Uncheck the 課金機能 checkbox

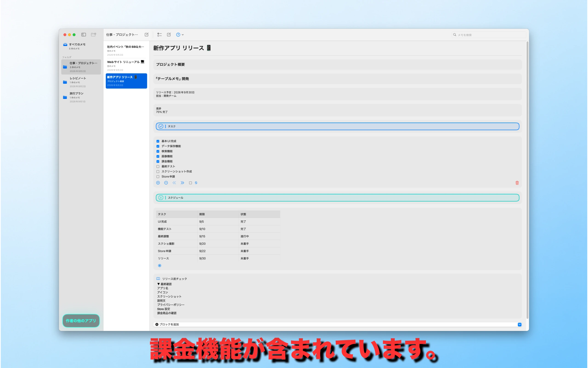click(158, 161)
